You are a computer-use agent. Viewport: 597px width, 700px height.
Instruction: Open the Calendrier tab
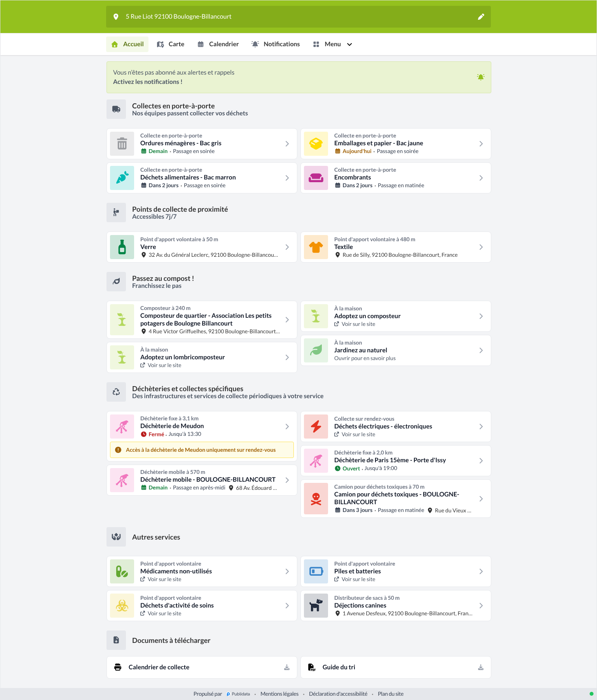point(218,44)
